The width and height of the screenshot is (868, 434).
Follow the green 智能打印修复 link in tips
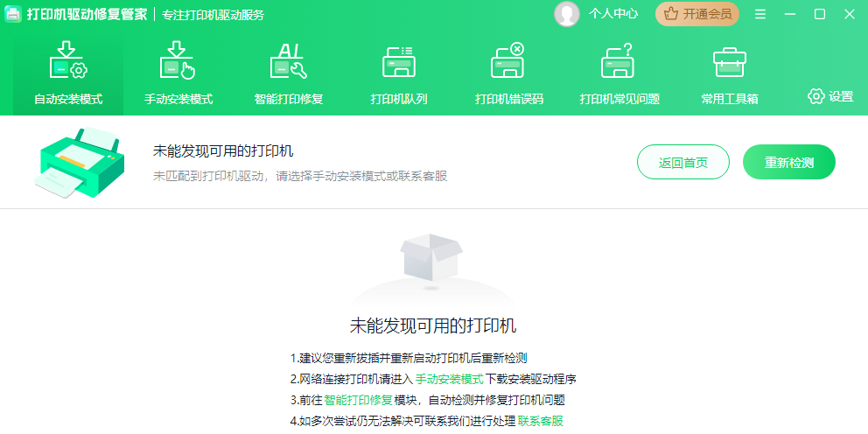click(x=360, y=400)
